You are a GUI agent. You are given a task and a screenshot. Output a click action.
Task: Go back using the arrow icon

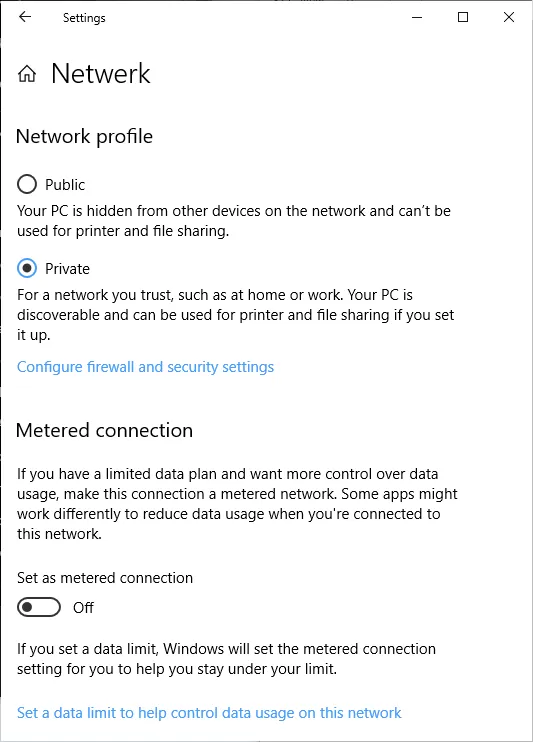click(25, 17)
